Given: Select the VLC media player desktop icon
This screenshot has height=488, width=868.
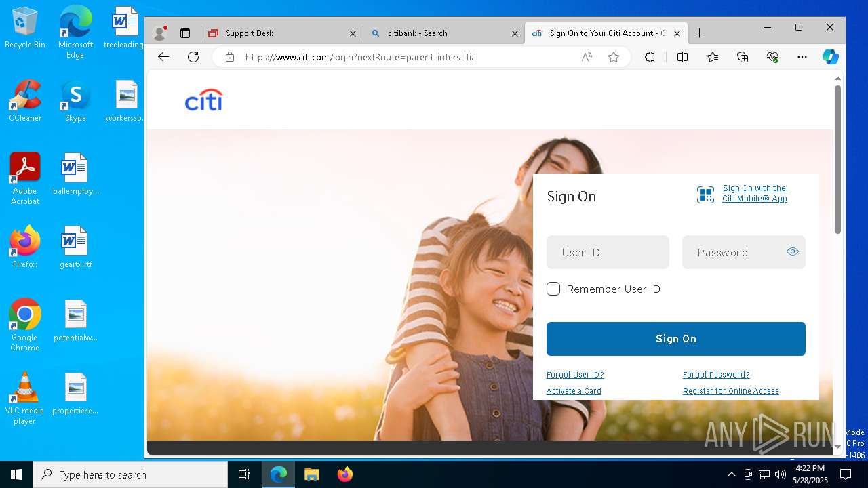Looking at the screenshot, I should [25, 399].
